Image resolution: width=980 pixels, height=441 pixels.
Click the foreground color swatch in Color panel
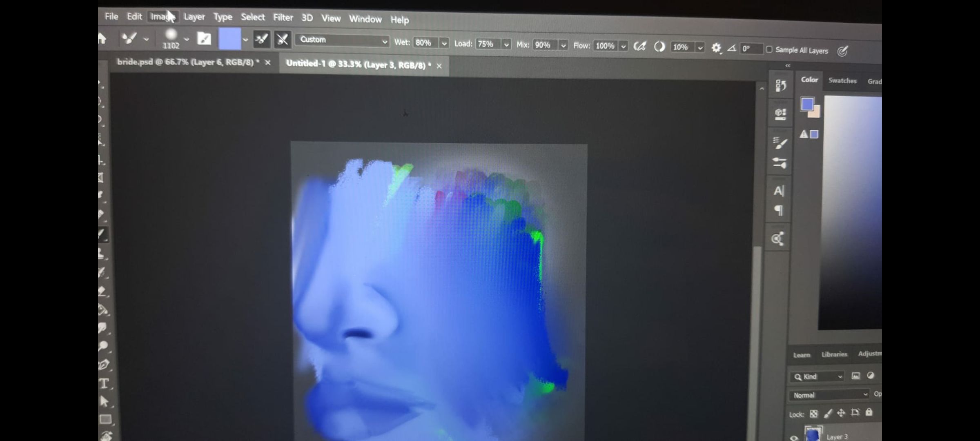[x=806, y=105]
